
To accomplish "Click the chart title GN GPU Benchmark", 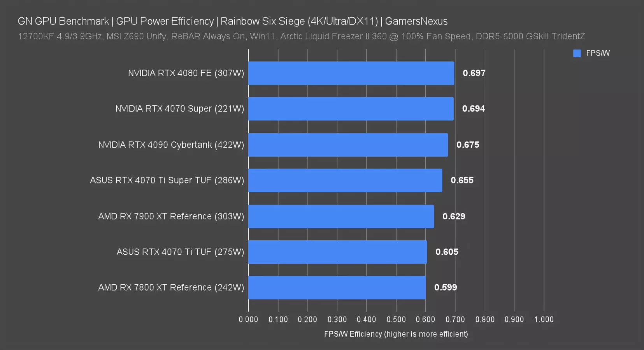I will pyautogui.click(x=63, y=21).
